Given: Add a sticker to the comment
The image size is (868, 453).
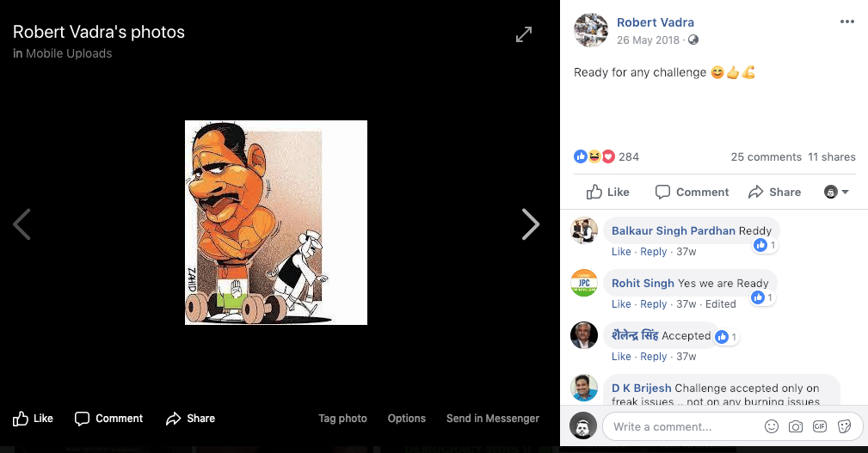Looking at the screenshot, I should coord(844,426).
